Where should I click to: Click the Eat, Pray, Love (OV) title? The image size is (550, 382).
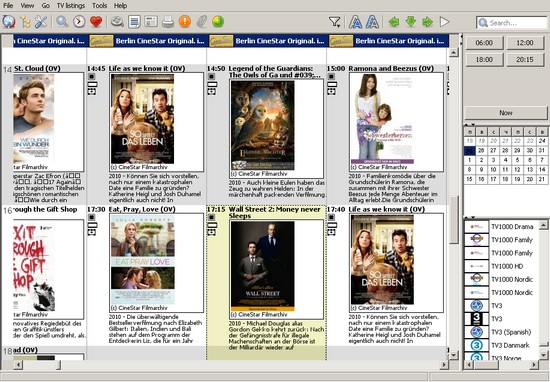point(142,209)
